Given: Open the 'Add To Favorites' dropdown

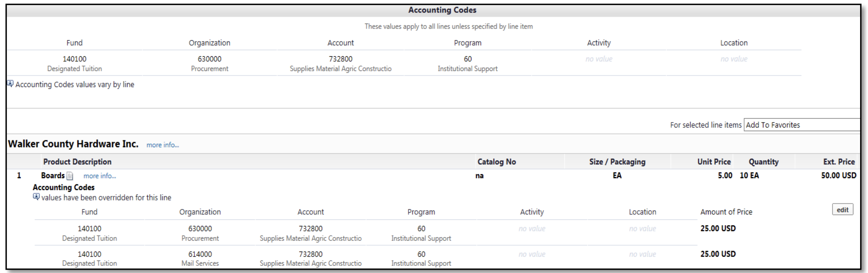Looking at the screenshot, I should click(802, 125).
